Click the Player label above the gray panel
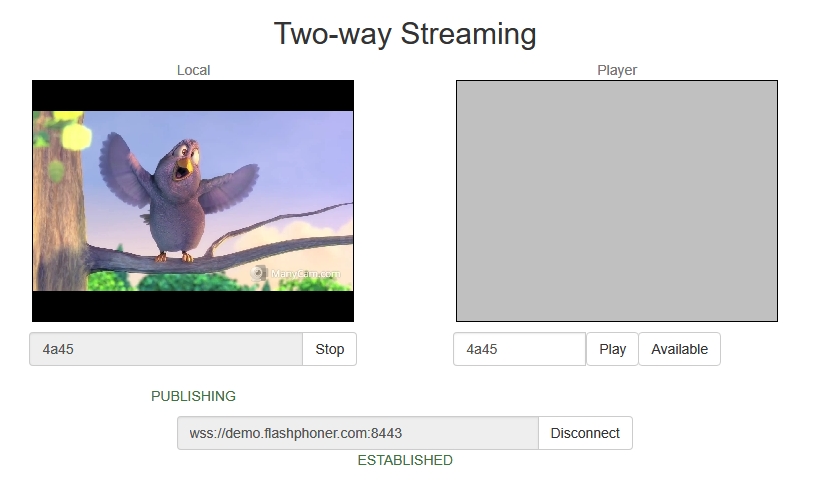 (x=617, y=70)
